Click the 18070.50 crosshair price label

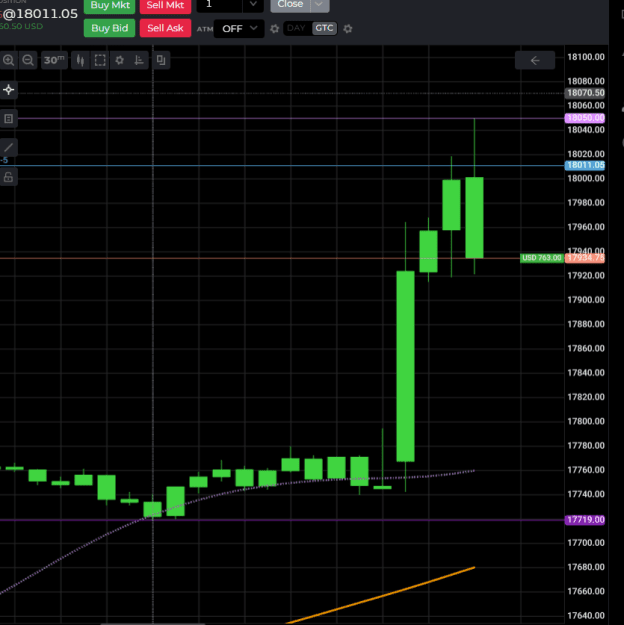coord(585,93)
